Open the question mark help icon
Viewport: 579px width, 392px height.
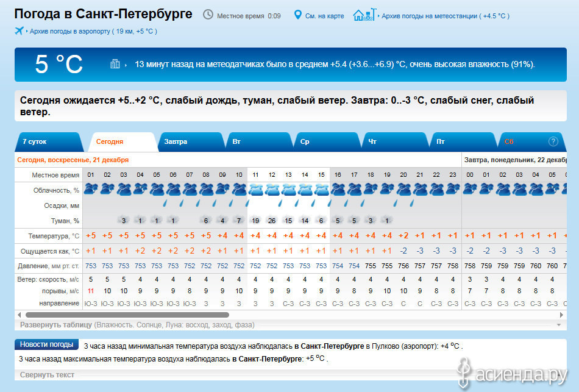(553, 141)
